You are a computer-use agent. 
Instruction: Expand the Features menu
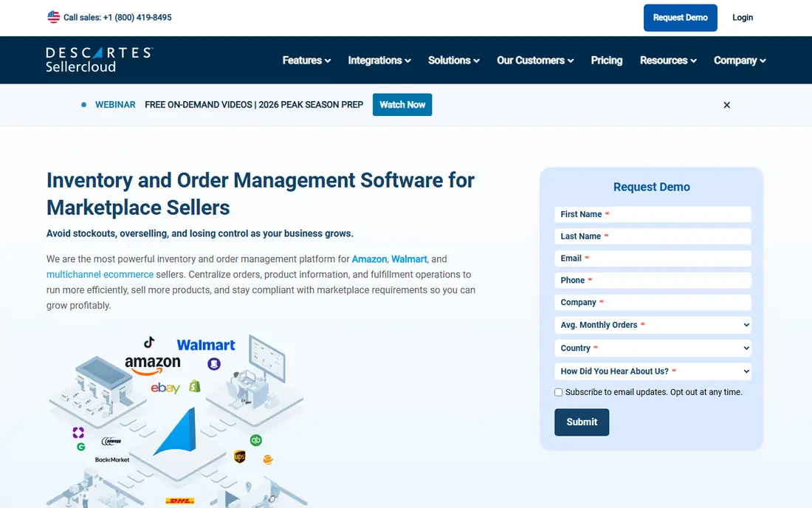pos(306,61)
